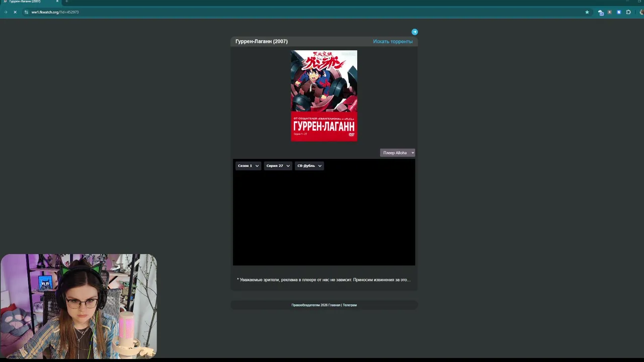The width and height of the screenshot is (644, 362).
Task: Close the Гуррен-Лаганн (2007) tab
Action: [57, 2]
